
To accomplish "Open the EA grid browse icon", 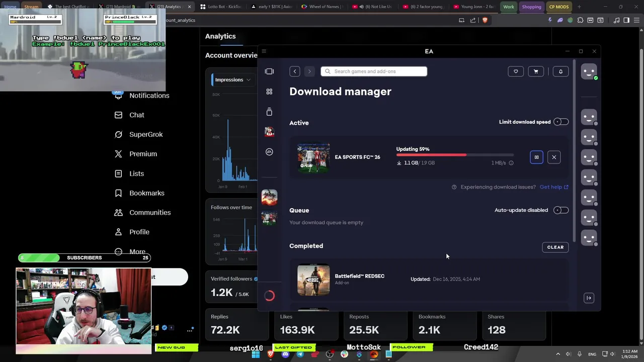I will pos(269,92).
